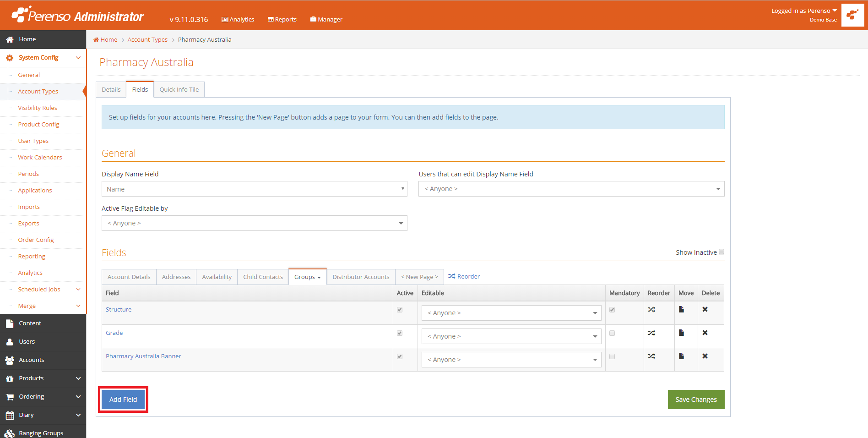The width and height of the screenshot is (868, 438).
Task: Switch to the Quick Info Tile tab
Action: [x=179, y=89]
